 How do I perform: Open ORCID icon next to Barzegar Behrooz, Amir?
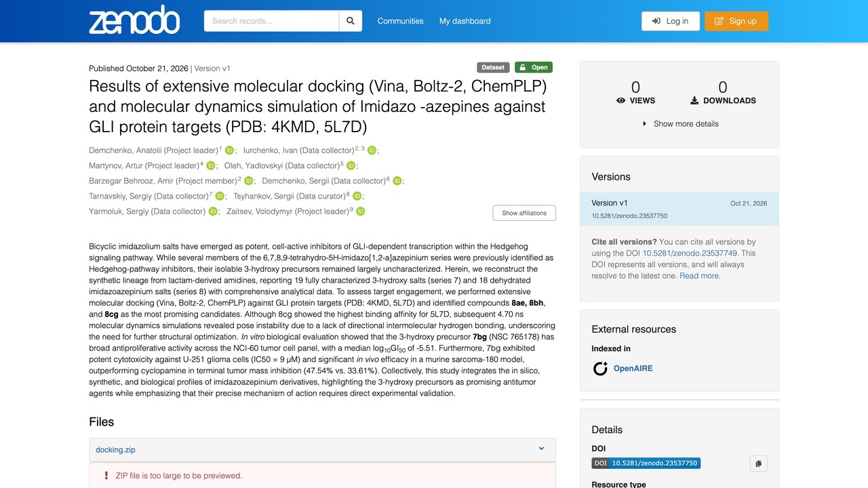click(x=248, y=181)
